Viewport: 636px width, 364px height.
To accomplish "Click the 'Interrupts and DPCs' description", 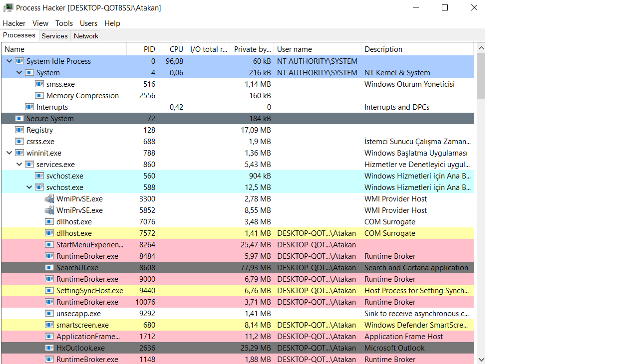I will (x=397, y=107).
